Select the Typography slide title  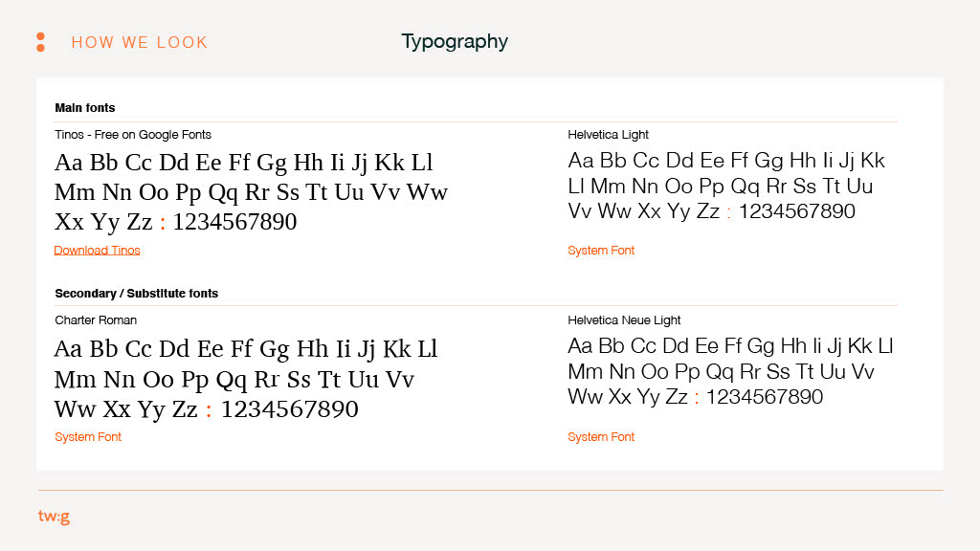click(455, 42)
